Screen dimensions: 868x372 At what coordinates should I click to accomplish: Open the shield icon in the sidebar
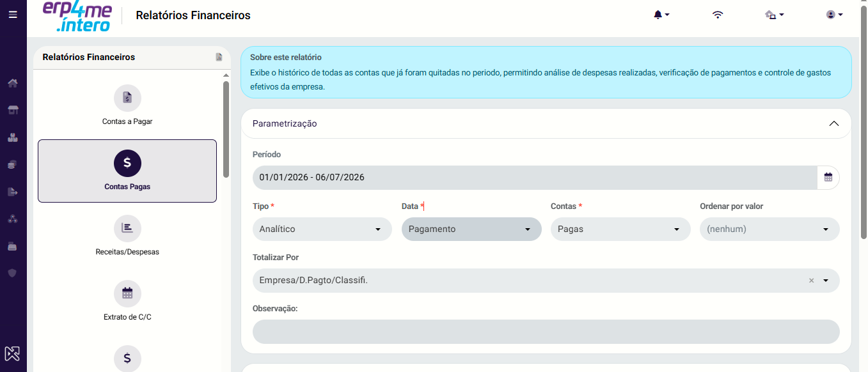tap(13, 273)
